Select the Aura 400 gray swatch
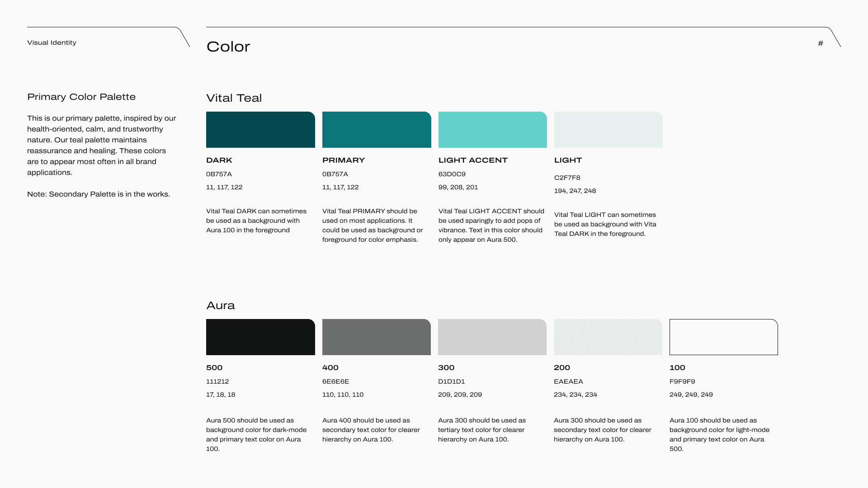Screen dimensions: 868x488 click(376, 337)
